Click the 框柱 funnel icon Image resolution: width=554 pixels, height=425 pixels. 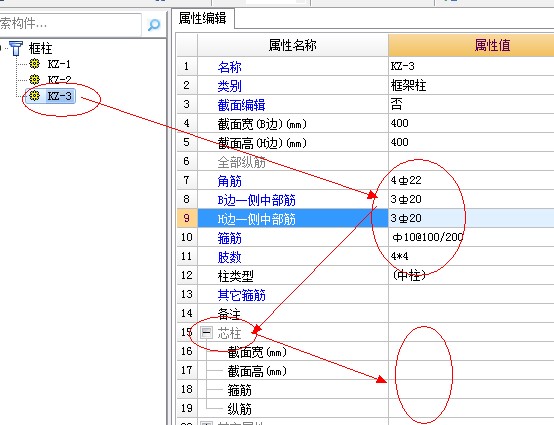[16, 48]
